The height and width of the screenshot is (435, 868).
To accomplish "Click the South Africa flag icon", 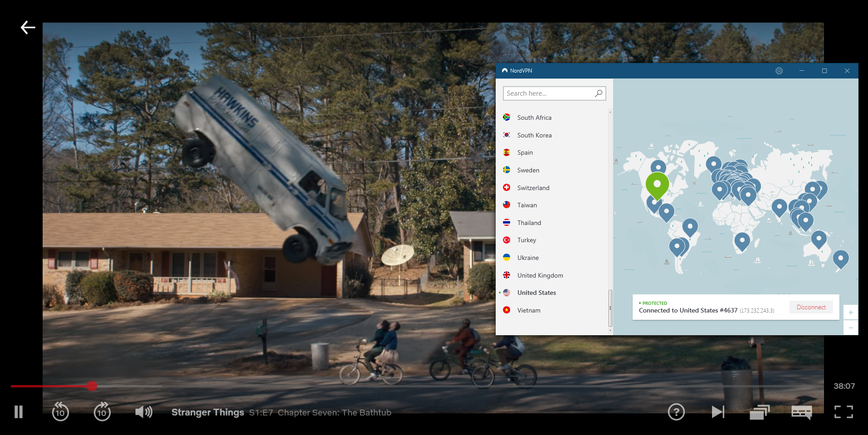I will pos(507,117).
